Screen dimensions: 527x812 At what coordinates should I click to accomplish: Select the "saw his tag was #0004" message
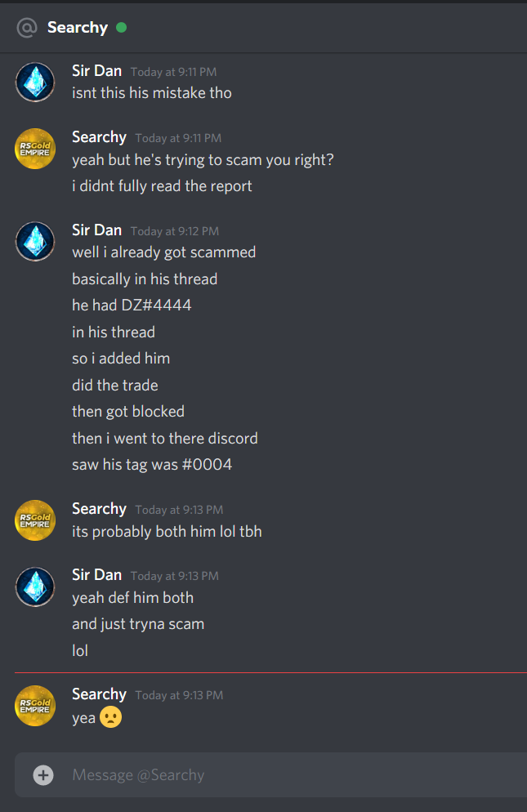[x=152, y=465]
